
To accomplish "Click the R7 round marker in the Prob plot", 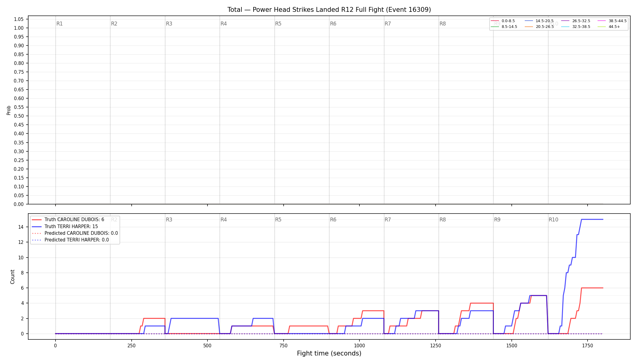I will [x=388, y=24].
